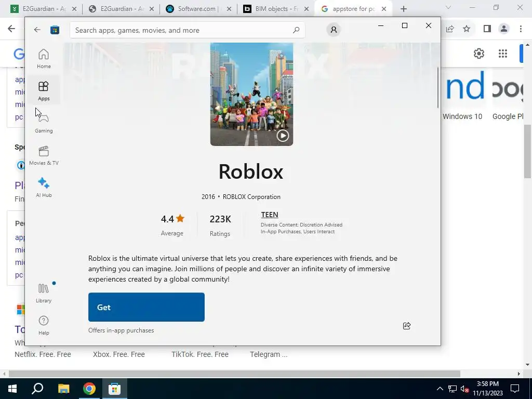Share the Roblox app page
This screenshot has width=532, height=399.
tap(406, 326)
